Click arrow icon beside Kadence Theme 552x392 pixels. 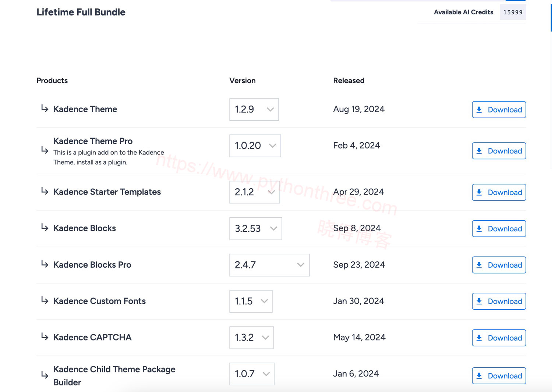45,108
